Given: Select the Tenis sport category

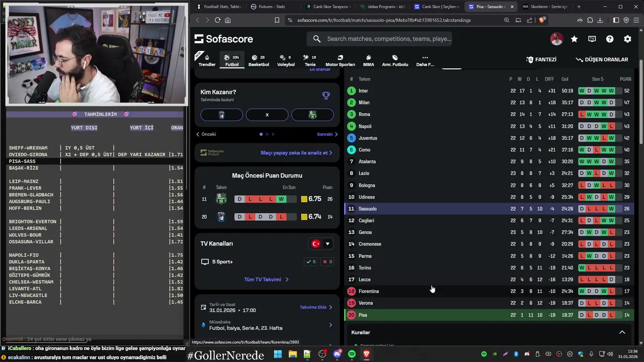Looking at the screenshot, I should [310, 60].
